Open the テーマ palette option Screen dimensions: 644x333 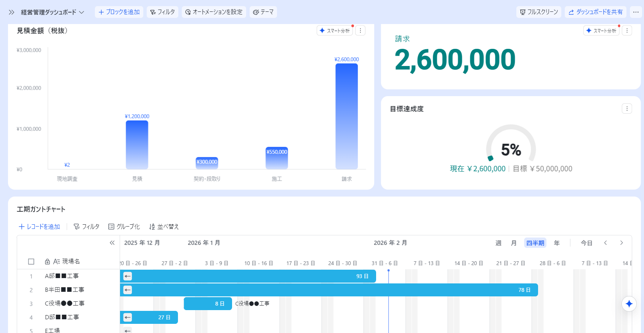(x=263, y=12)
